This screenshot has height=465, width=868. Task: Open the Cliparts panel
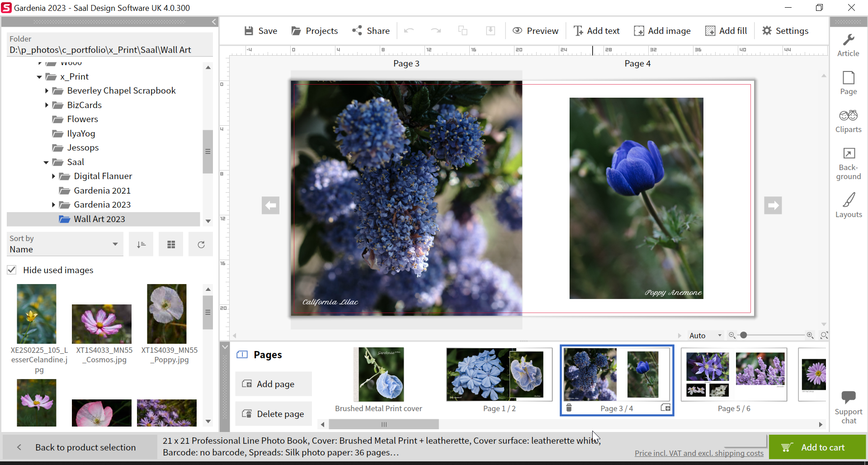click(849, 121)
